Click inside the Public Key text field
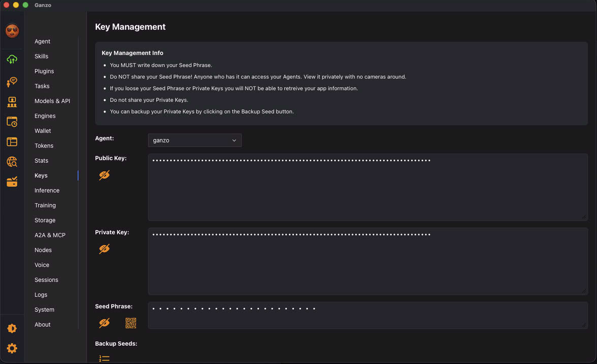597x364 pixels. tap(368, 187)
